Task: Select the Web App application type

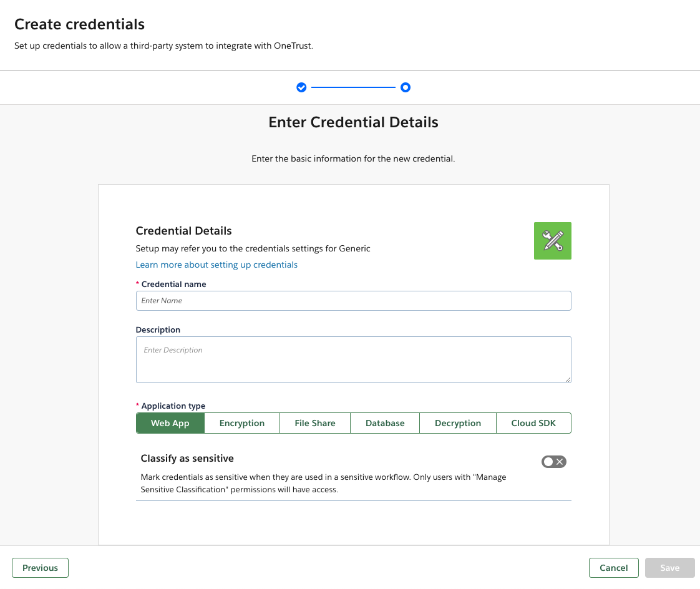Action: [170, 423]
